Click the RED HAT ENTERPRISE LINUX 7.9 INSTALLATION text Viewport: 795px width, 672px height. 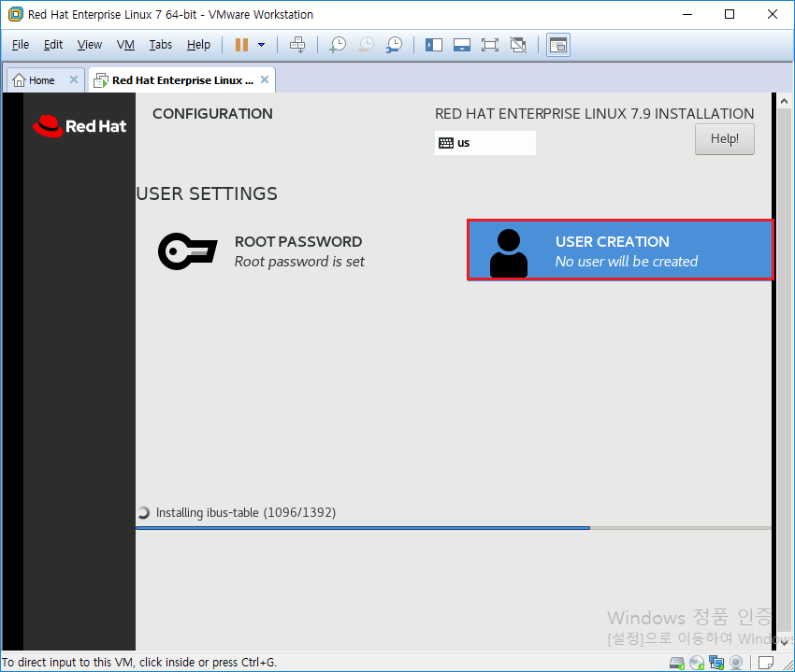pos(594,113)
